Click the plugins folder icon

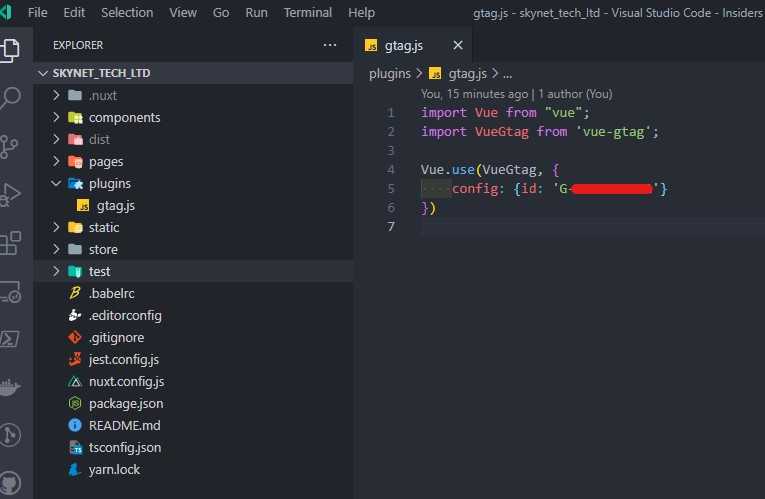click(75, 183)
